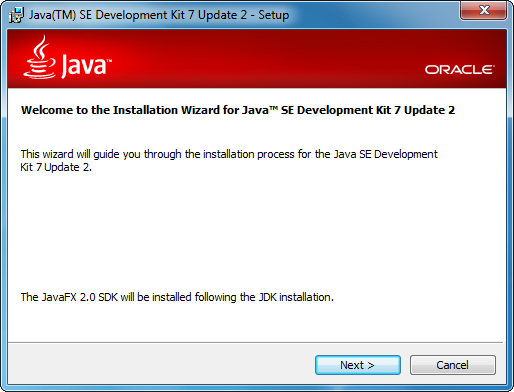Click the Oracle logo in banner
Screen dimensions: 514x392
tap(459, 70)
